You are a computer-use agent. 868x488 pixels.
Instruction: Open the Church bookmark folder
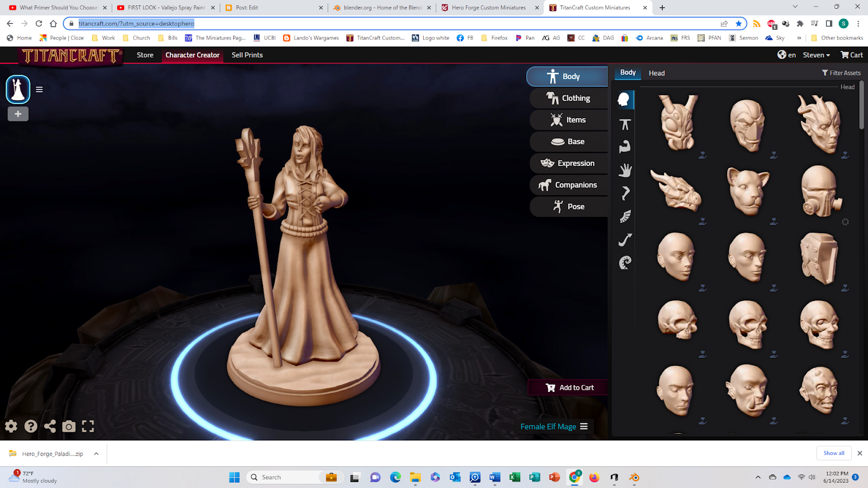pyautogui.click(x=136, y=38)
